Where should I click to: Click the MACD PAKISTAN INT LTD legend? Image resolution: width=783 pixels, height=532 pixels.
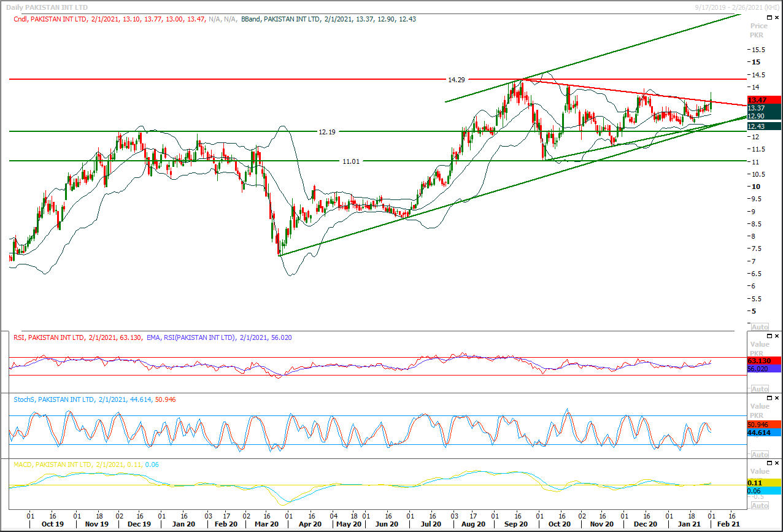click(x=87, y=465)
